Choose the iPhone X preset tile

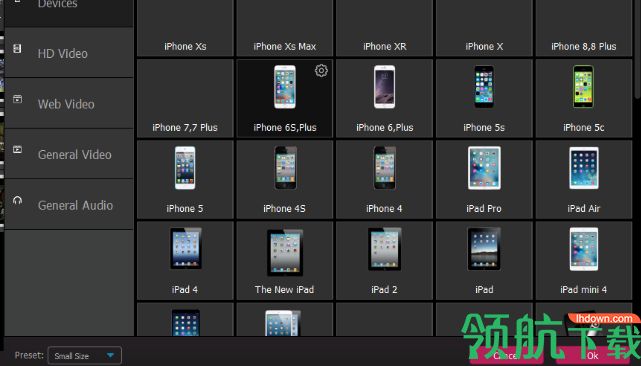coord(484,28)
